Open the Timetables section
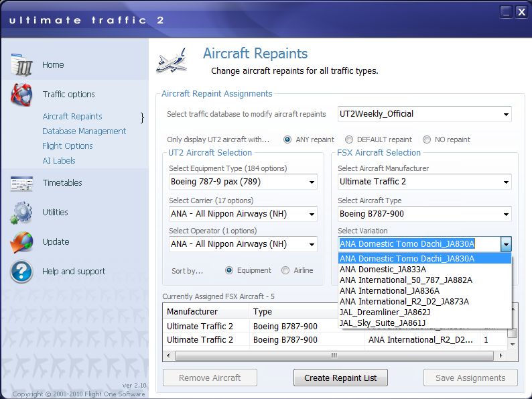532x399 pixels. [62, 182]
